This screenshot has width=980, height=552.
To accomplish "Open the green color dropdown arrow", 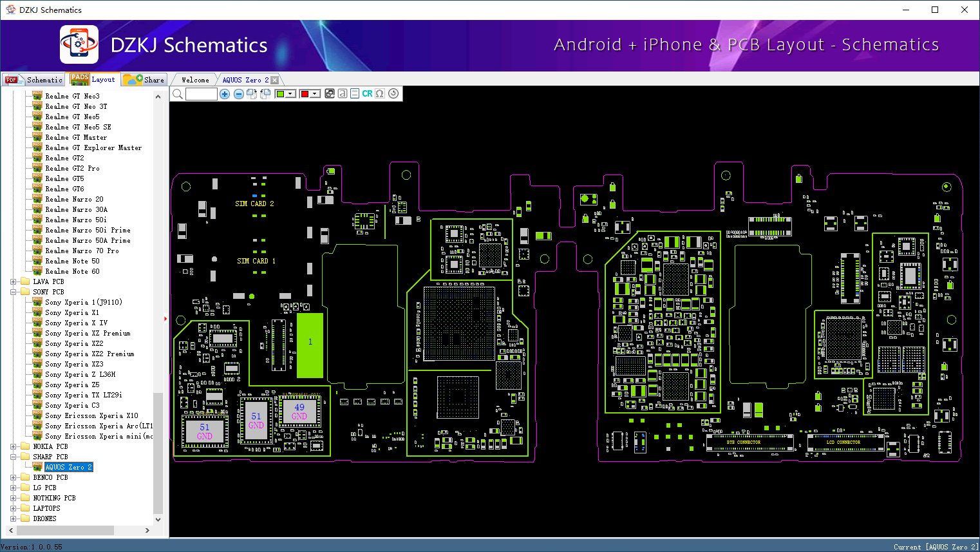I will [290, 94].
